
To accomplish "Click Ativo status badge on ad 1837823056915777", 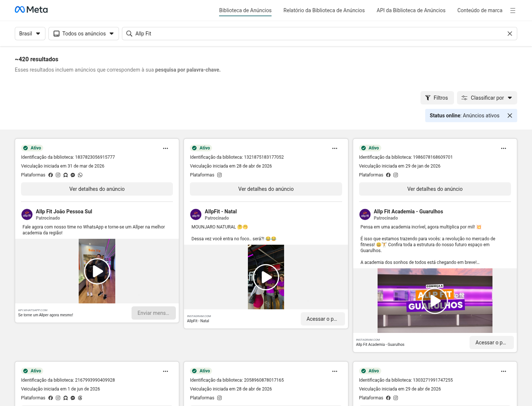I will (33, 148).
